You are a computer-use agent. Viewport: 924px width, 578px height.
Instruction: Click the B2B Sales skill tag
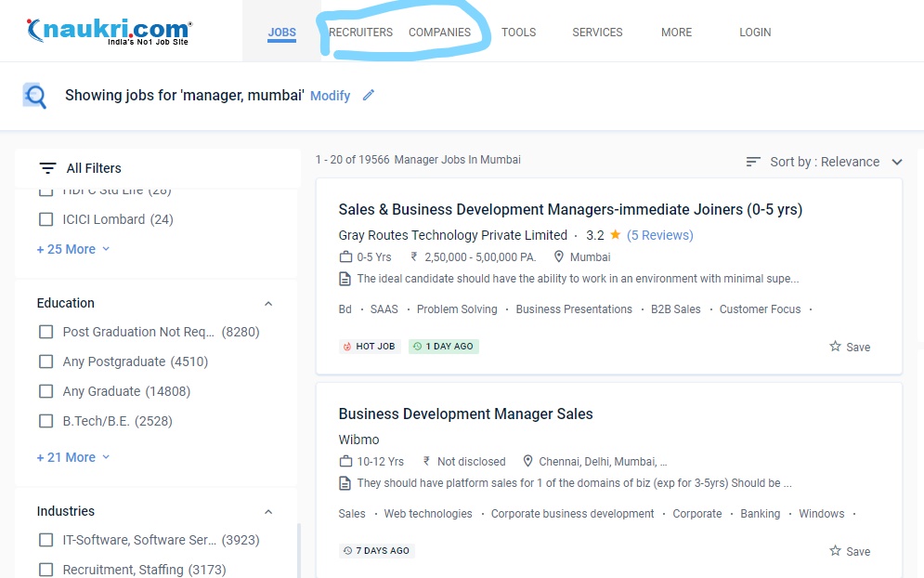tap(676, 309)
